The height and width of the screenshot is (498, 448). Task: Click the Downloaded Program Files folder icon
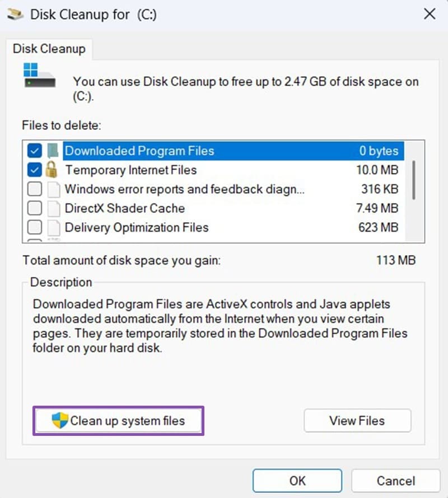54,151
